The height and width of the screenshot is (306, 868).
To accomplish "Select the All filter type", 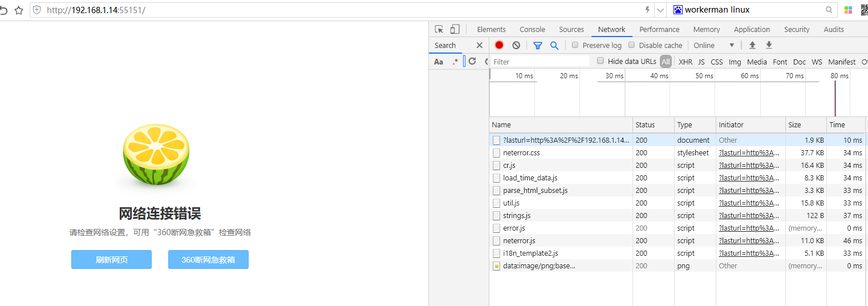I will [x=666, y=62].
